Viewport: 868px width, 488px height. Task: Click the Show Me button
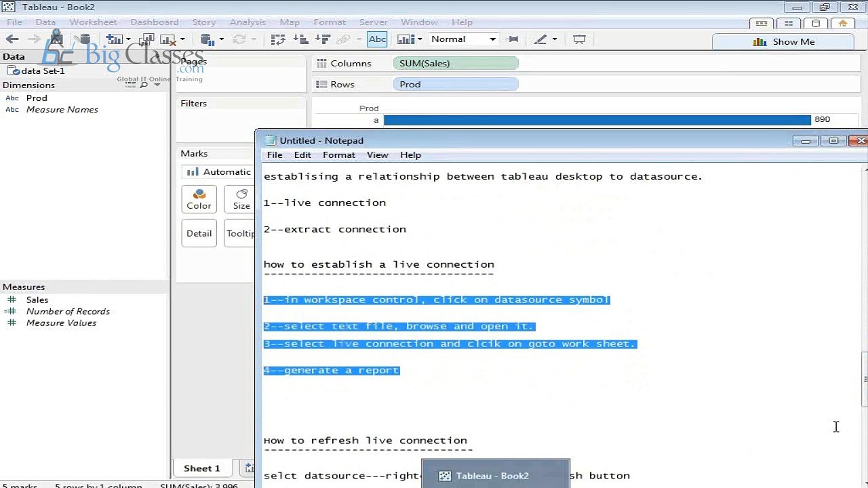784,41
